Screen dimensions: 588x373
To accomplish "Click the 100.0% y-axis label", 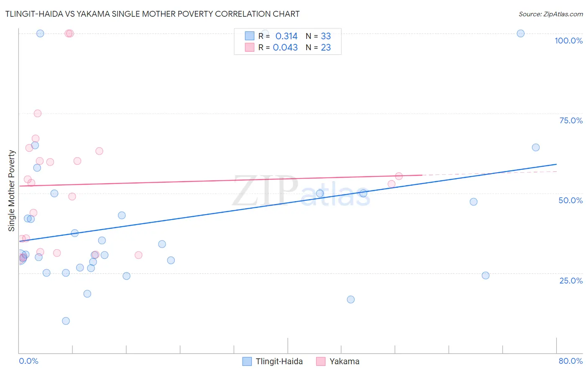I will [x=569, y=41].
